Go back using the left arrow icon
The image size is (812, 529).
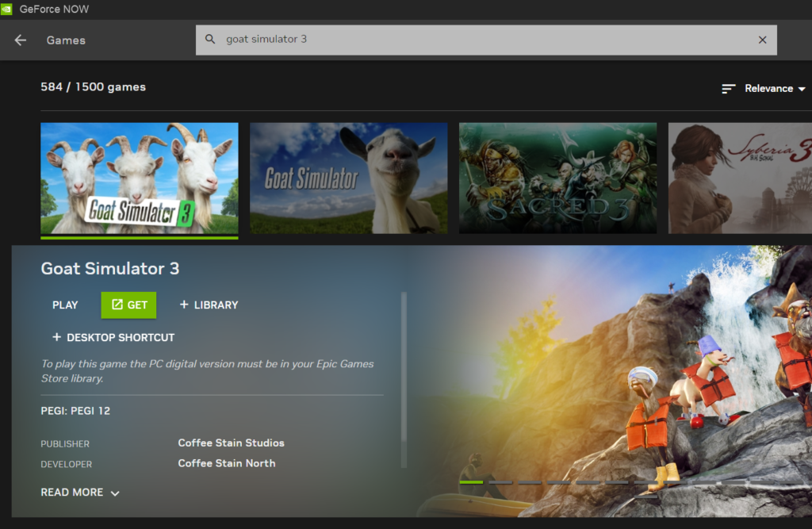pos(20,40)
